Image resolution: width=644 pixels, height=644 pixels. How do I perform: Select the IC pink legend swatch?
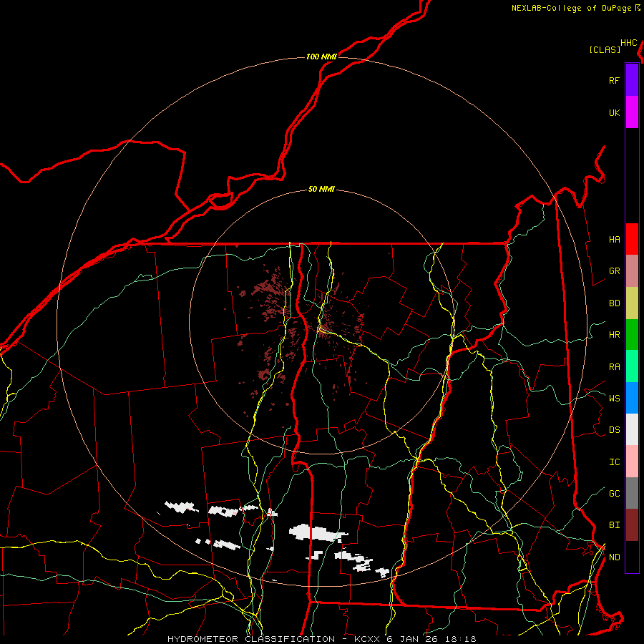point(632,462)
